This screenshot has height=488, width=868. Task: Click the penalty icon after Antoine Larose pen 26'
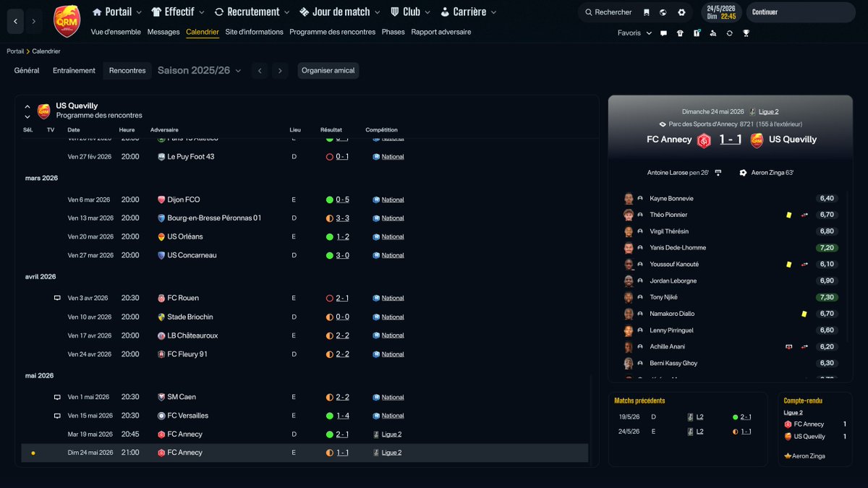(718, 173)
